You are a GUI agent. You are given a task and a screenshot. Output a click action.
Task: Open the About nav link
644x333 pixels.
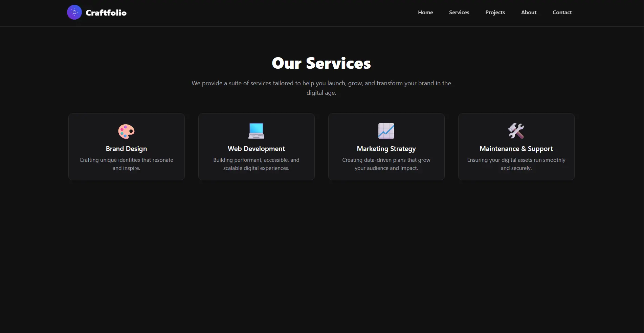click(529, 13)
